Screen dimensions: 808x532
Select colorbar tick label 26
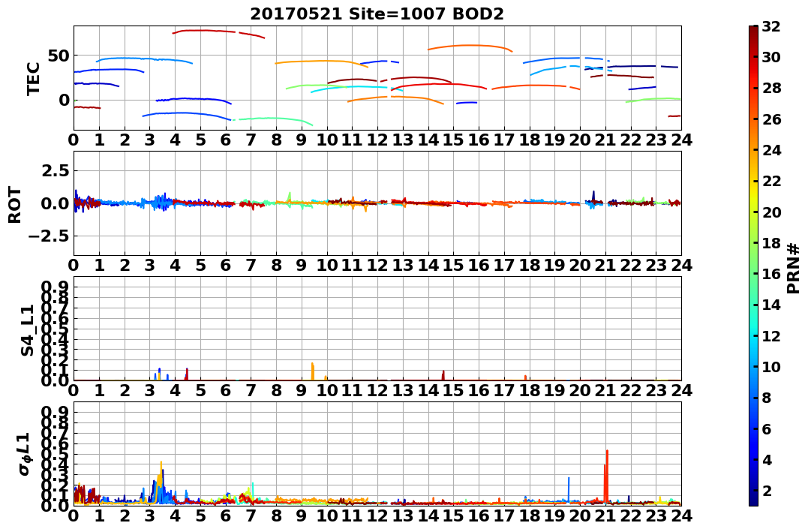[x=771, y=119]
